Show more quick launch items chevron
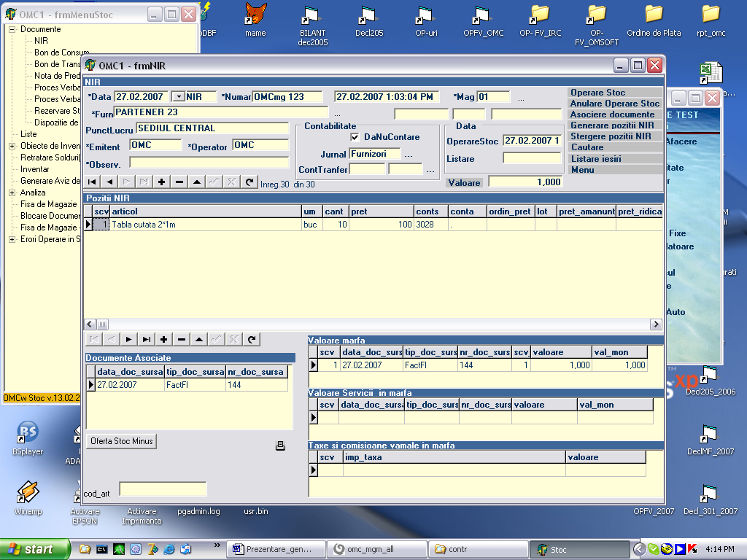747x560 pixels. (x=217, y=545)
